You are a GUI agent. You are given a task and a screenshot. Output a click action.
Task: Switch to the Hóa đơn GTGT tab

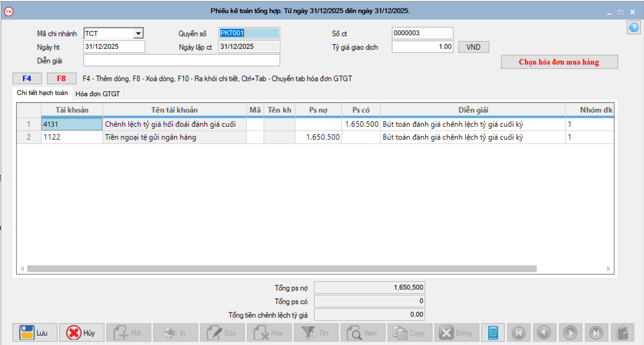98,94
